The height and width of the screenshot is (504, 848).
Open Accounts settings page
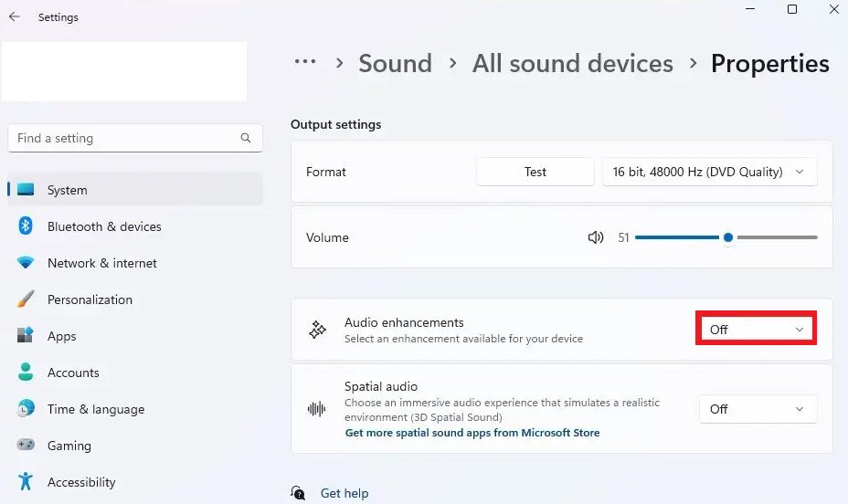135,373
